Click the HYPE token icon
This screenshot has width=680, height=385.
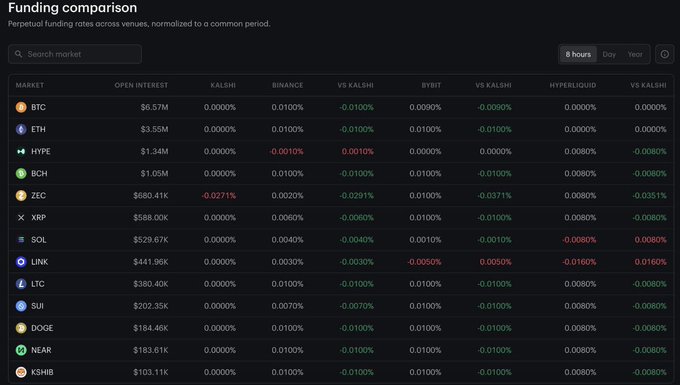coord(21,151)
